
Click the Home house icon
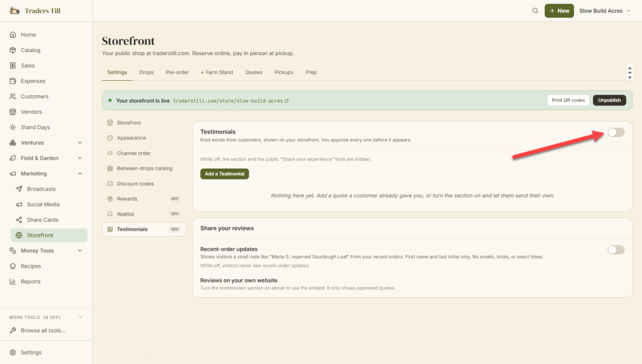point(13,34)
